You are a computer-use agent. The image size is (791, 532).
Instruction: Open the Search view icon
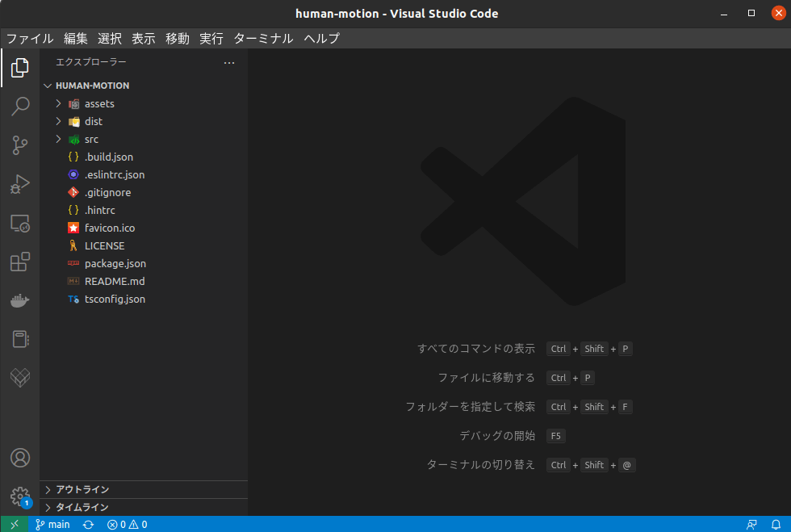19,107
